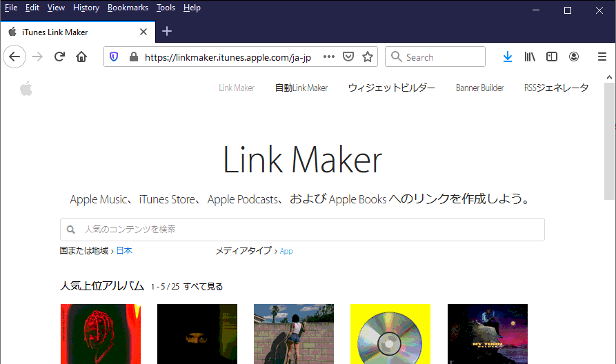Open the View menu
The height and width of the screenshot is (364, 616).
pos(56,8)
